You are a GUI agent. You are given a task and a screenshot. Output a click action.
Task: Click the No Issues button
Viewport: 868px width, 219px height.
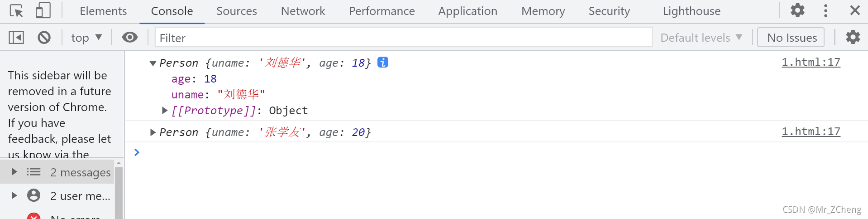792,38
